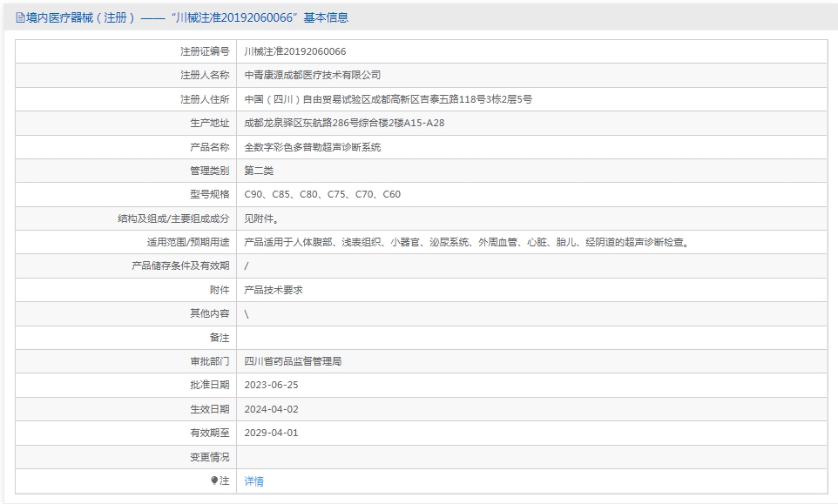Image resolution: width=838 pixels, height=504 pixels.
Task: Select registration number 川械注准20192060066 value
Action: click(x=295, y=51)
